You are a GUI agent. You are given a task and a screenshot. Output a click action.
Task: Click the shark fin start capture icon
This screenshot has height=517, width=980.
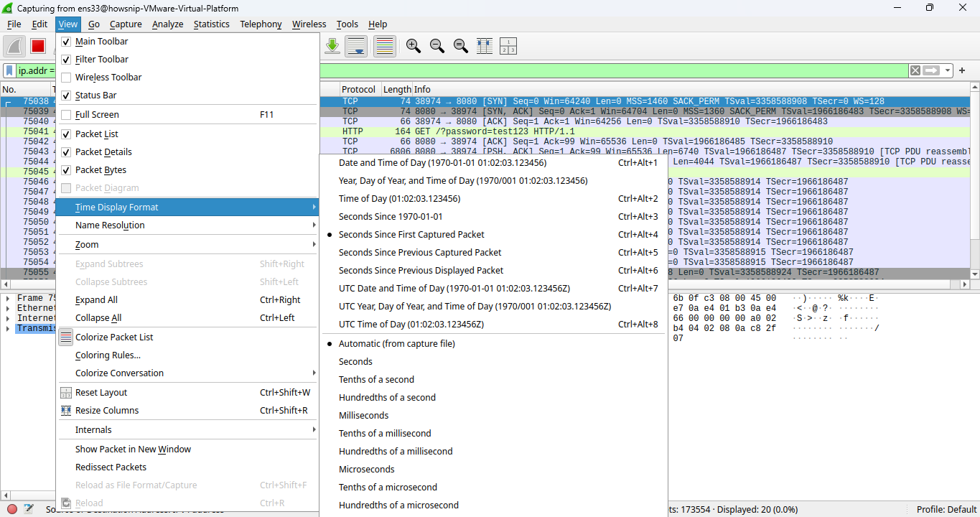15,46
